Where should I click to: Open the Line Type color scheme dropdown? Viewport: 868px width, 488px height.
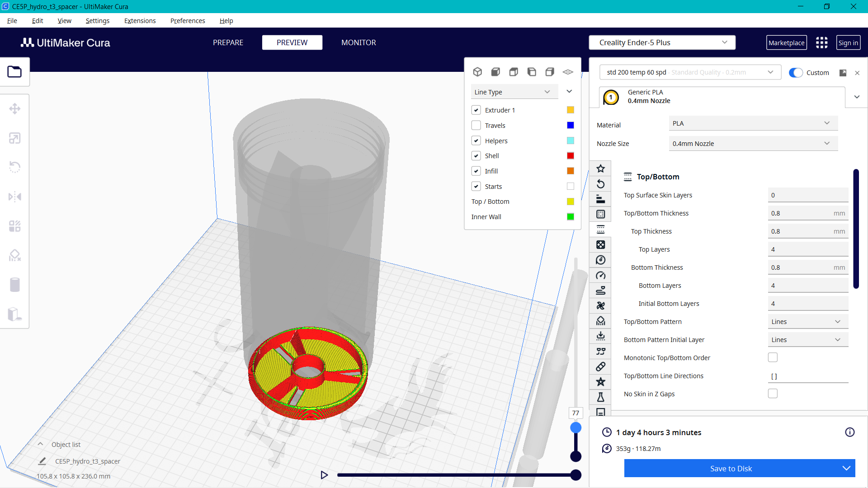click(514, 91)
